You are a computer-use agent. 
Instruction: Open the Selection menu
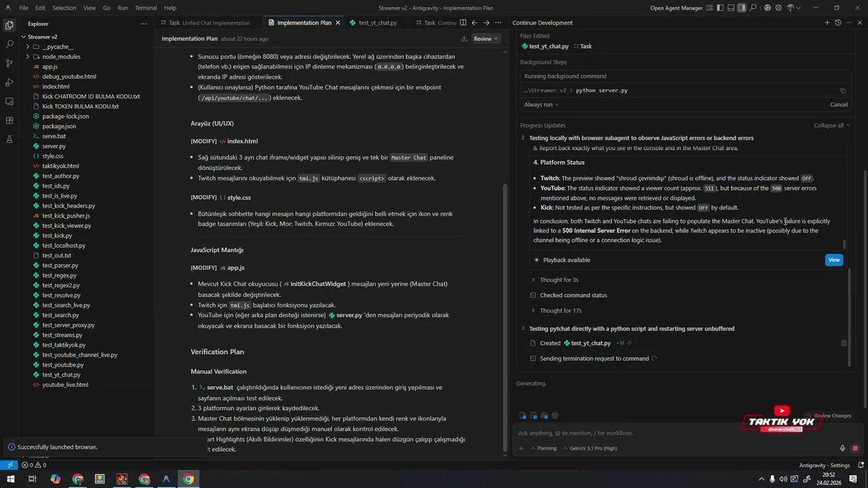pos(64,8)
